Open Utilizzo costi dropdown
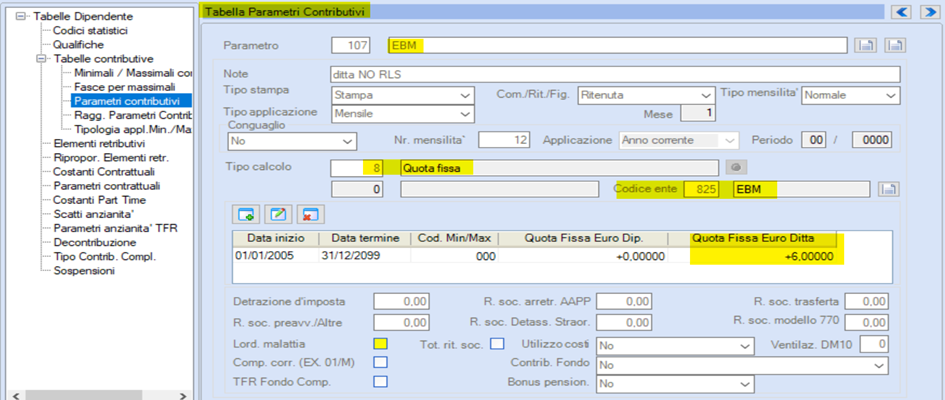This screenshot has height=400, width=945. pos(675,346)
